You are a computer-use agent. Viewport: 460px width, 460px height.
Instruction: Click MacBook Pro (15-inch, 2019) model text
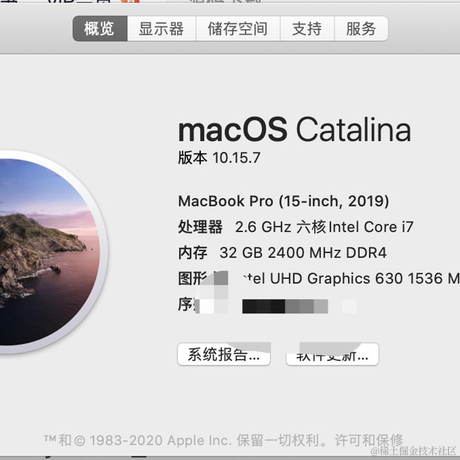pyautogui.click(x=284, y=201)
